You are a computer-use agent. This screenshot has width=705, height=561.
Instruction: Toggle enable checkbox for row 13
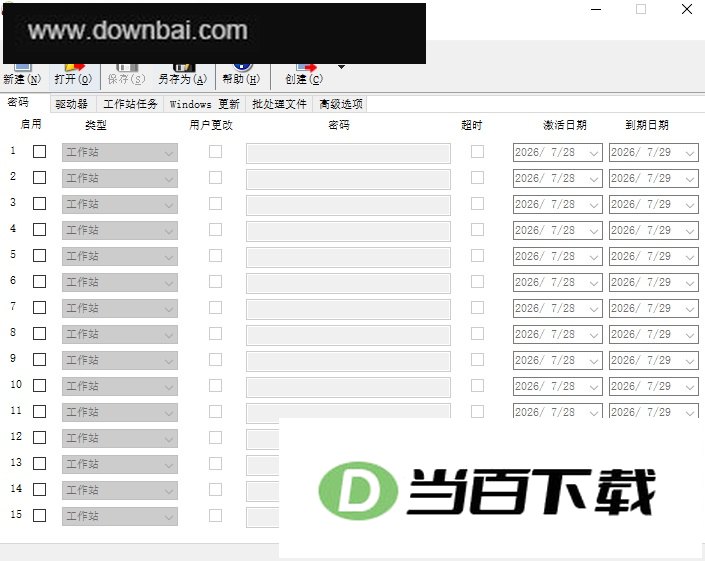point(40,463)
